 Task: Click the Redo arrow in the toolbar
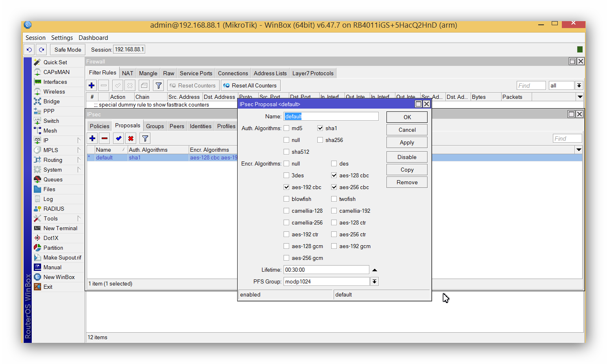[41, 50]
